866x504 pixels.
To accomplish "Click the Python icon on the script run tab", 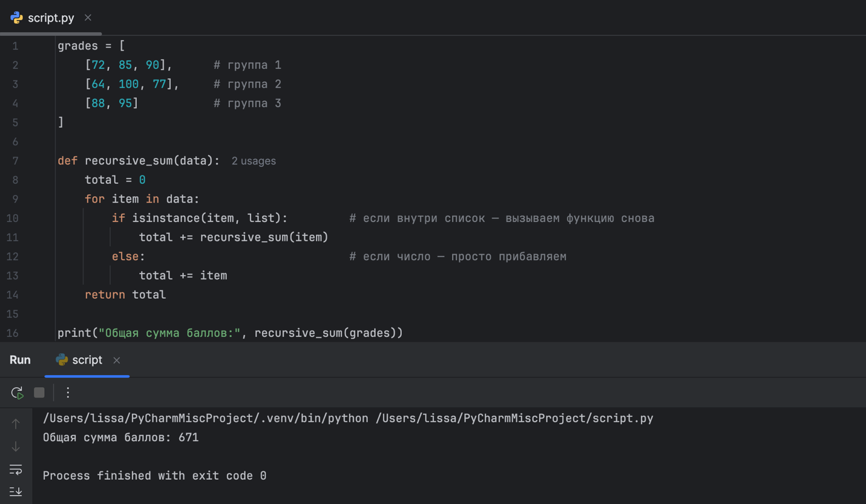I will [x=62, y=360].
